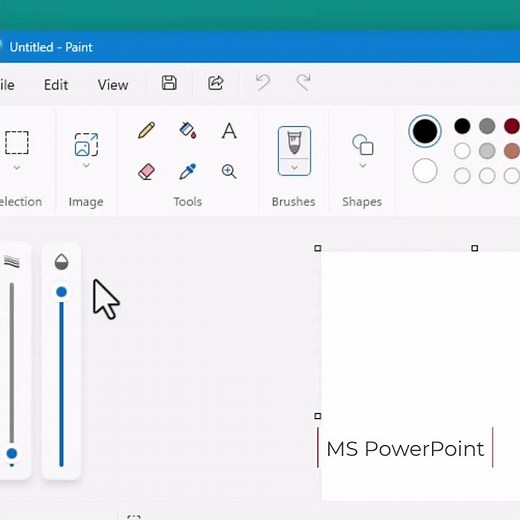Expand the Image options chevron

(86, 165)
